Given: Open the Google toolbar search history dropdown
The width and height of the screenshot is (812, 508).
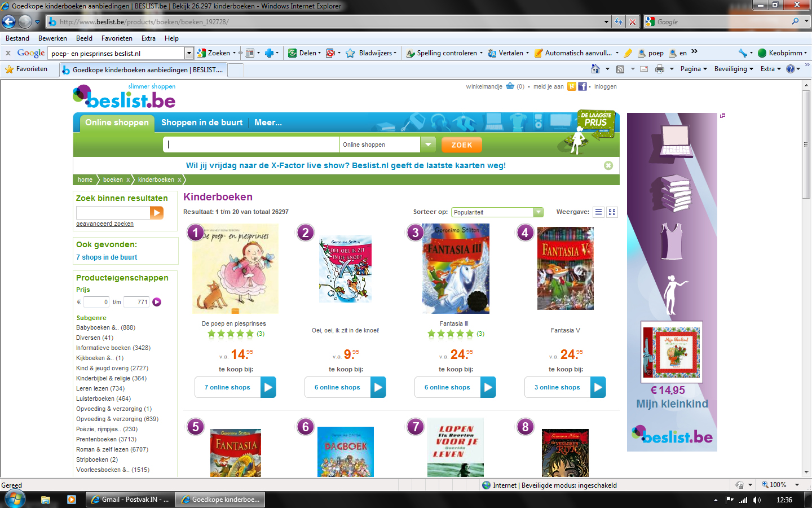Looking at the screenshot, I should click(189, 53).
